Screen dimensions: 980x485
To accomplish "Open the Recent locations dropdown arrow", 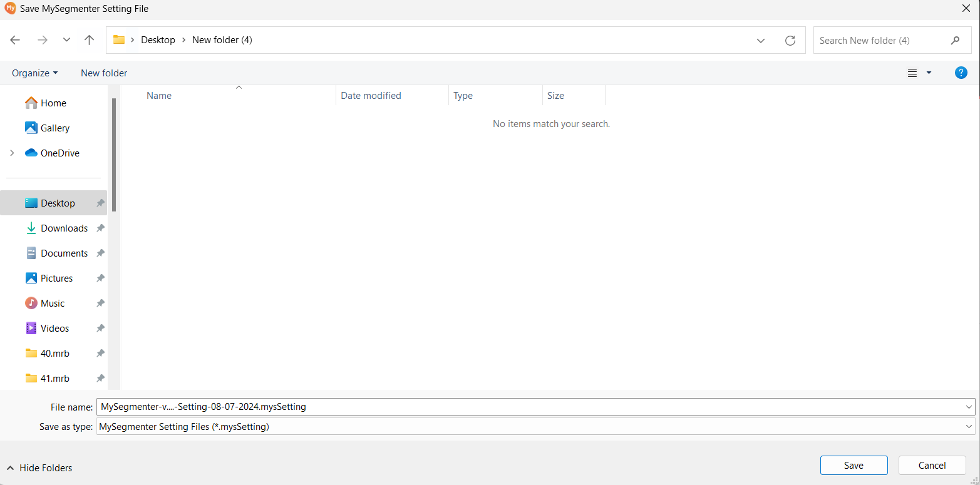I will pos(66,40).
